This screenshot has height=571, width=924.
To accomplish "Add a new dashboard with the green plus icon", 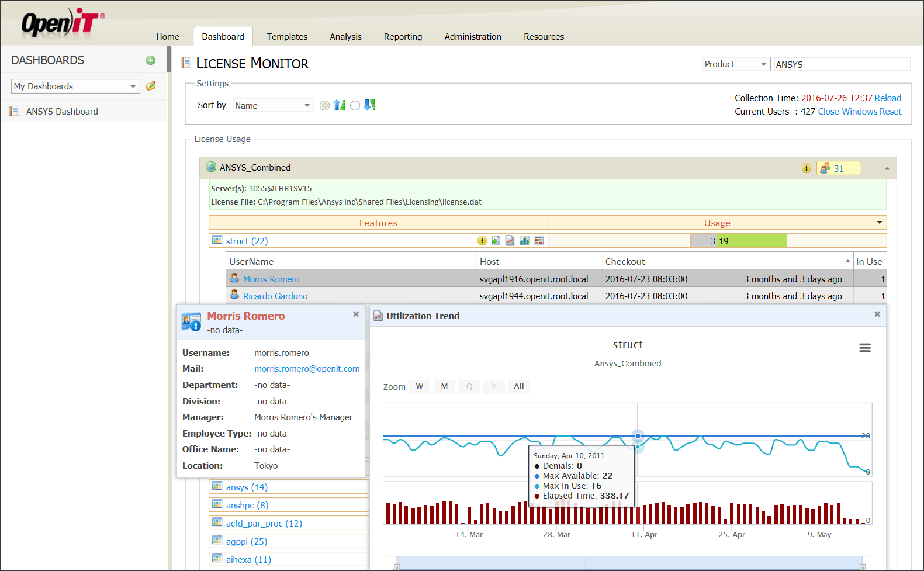I will pos(150,60).
